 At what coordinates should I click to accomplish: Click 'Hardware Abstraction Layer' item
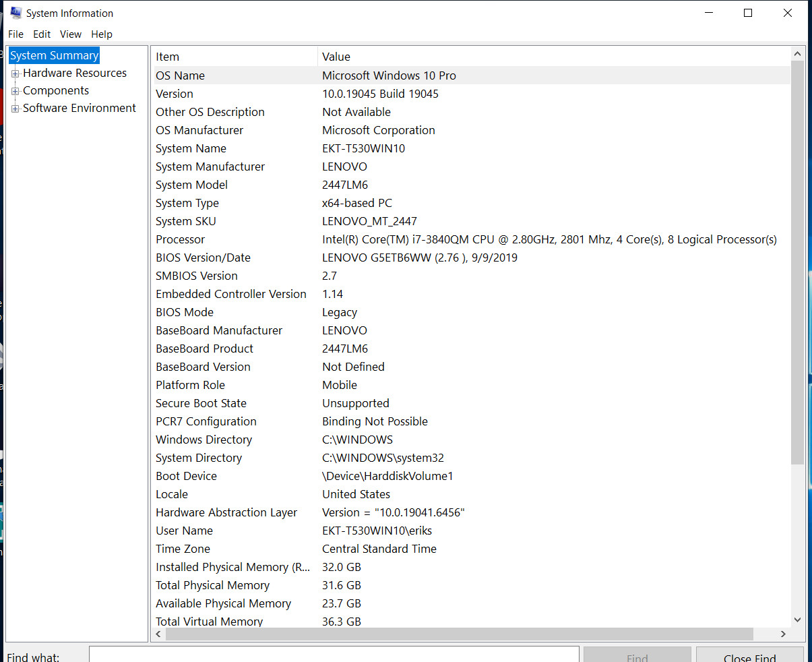[226, 512]
